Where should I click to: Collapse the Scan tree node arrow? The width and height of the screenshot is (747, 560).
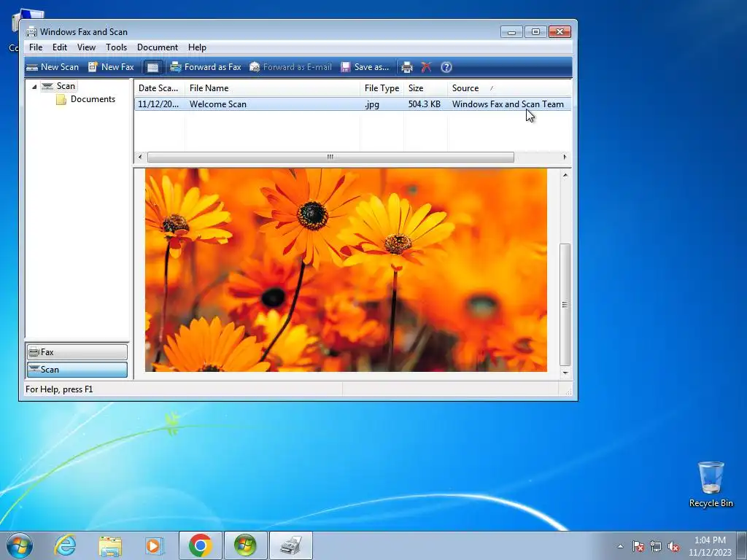34,87
